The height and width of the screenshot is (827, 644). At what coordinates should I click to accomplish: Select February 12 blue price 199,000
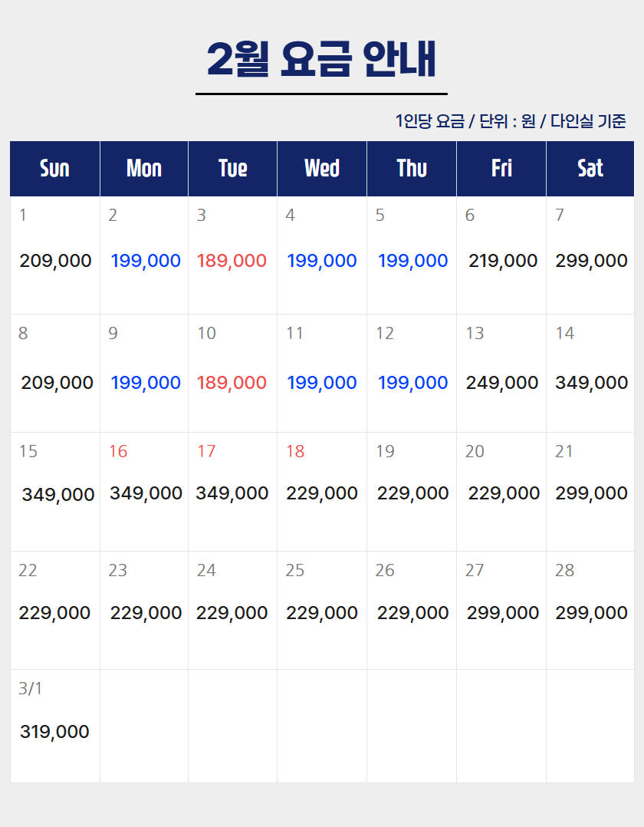[x=412, y=383]
